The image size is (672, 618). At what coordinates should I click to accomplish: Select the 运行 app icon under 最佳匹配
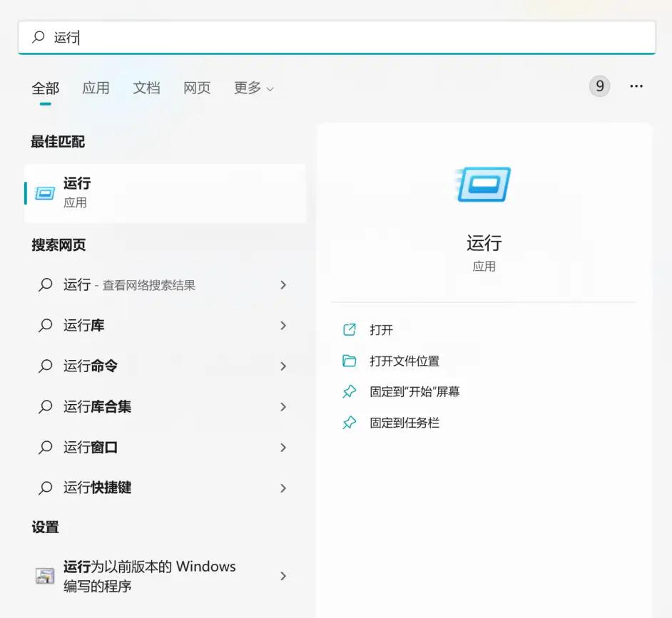pyautogui.click(x=45, y=192)
